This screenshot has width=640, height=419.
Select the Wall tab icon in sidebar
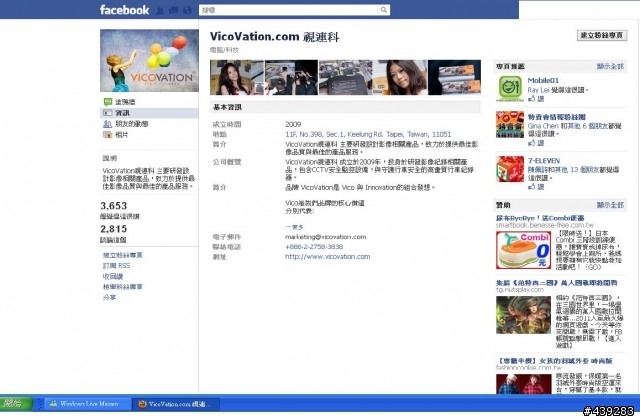[108, 102]
